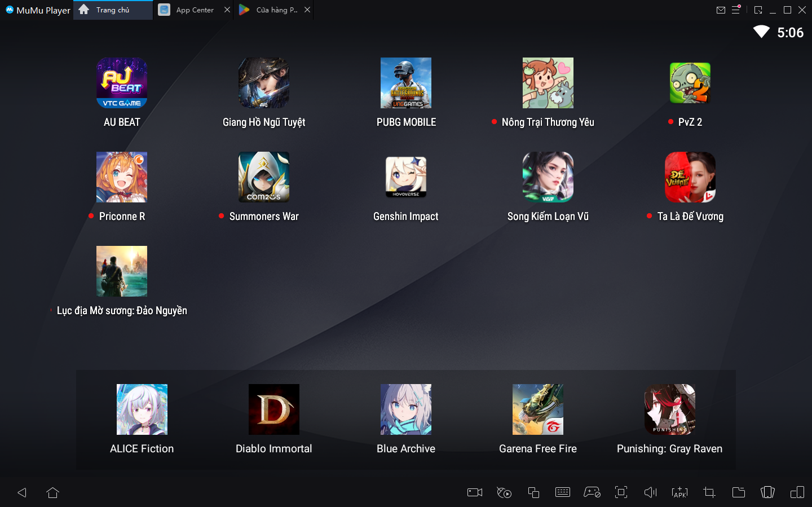
Task: Switch to the Trang chủ tab
Action: point(112,10)
